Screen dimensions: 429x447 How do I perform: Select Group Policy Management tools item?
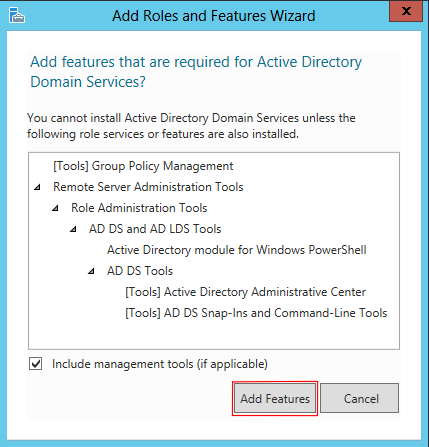click(x=143, y=166)
